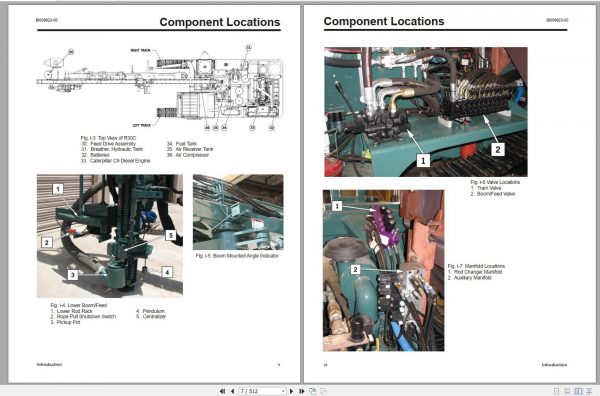
Task: Click the Valve Locations photo
Action: [426, 112]
